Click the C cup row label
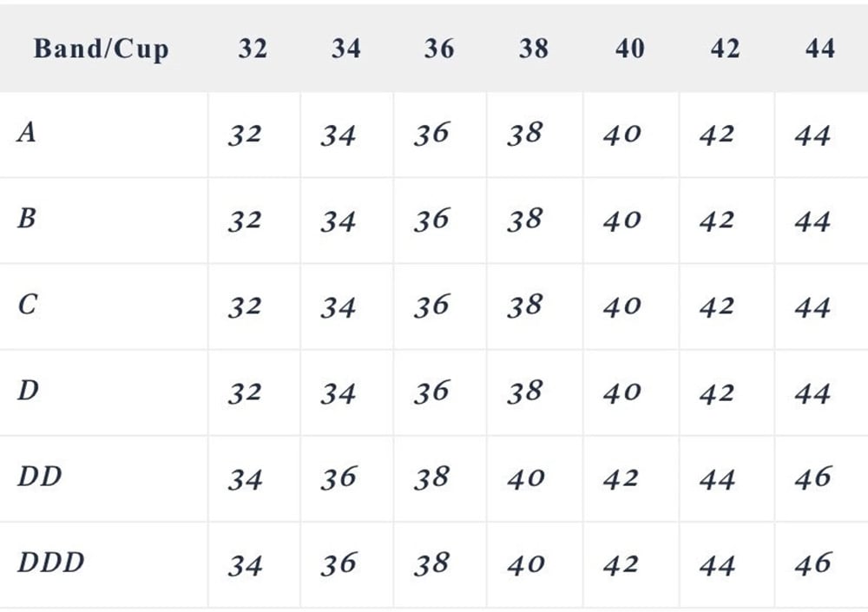Viewport: 868px width, 612px height. tap(27, 306)
